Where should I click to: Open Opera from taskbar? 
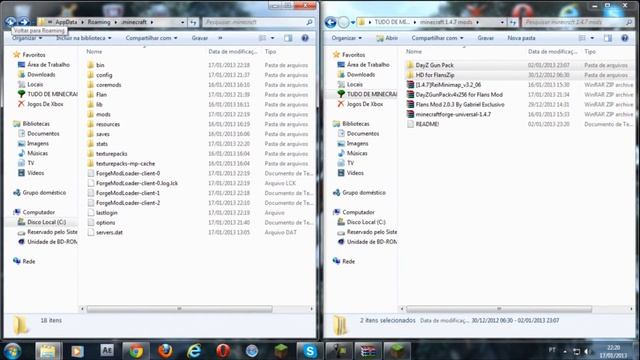click(x=223, y=351)
